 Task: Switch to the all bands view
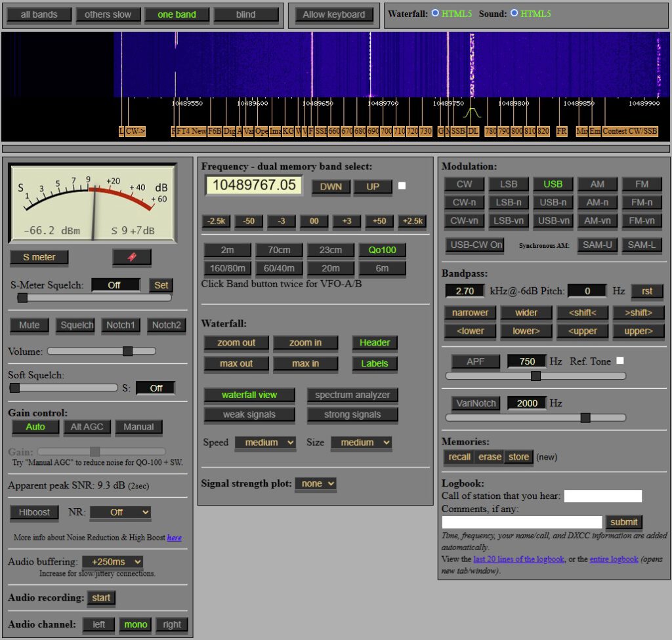click(39, 14)
